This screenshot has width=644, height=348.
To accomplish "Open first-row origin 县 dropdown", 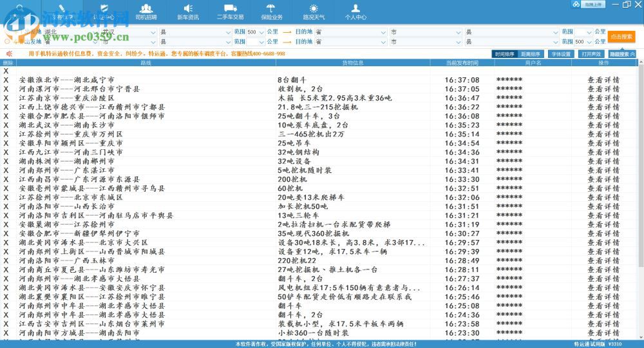I will point(196,32).
